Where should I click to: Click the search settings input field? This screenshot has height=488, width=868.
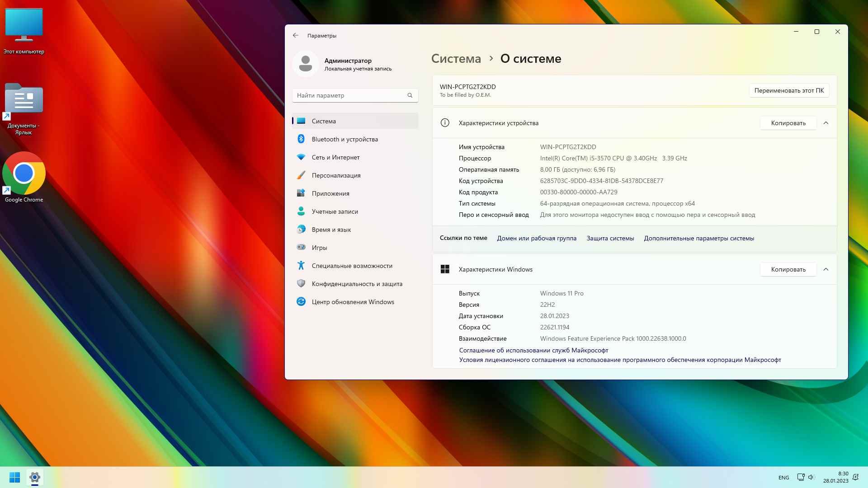point(355,95)
